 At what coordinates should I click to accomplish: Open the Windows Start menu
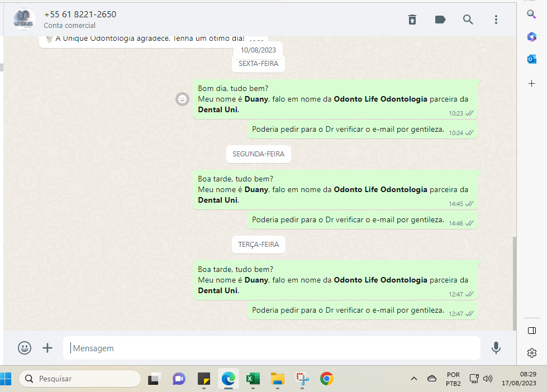6,379
